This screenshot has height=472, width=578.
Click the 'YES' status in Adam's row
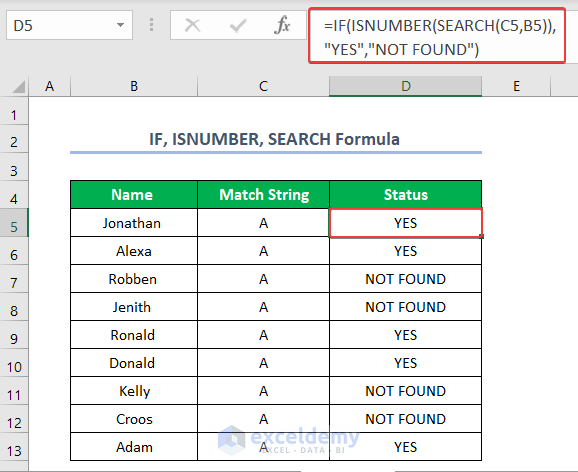tap(405, 447)
